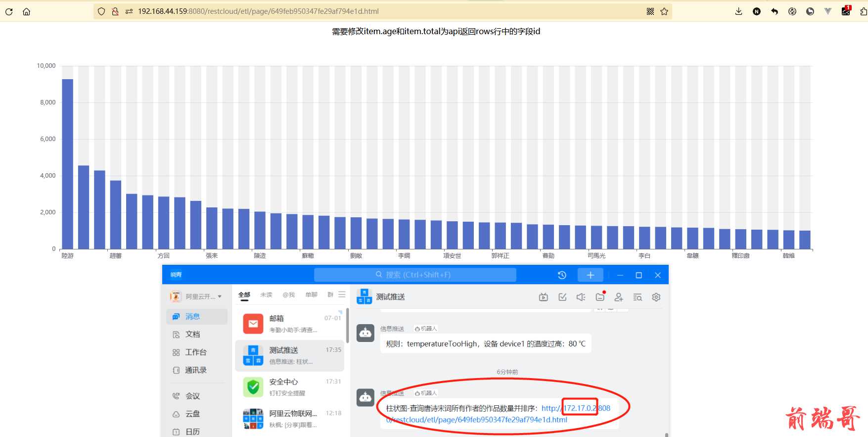Viewport: 868px width, 437px height.
Task: Open the 安全中心 conversation
Action: (290, 387)
